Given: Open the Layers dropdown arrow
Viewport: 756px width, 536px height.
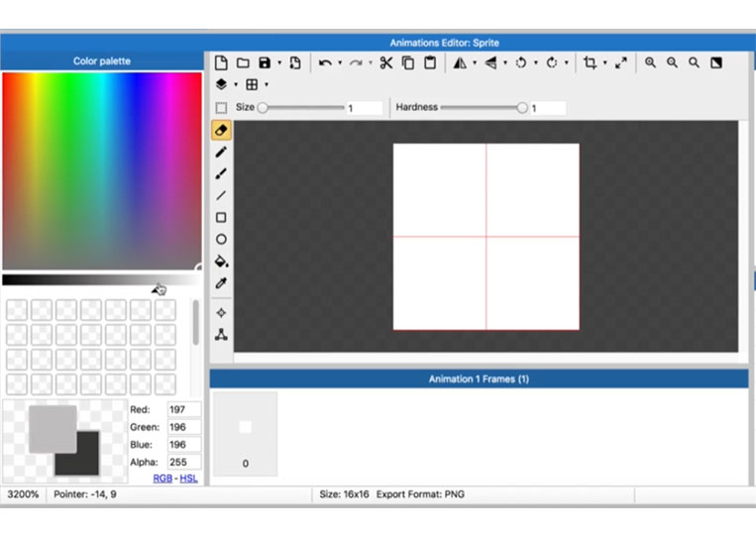Looking at the screenshot, I should (x=236, y=85).
